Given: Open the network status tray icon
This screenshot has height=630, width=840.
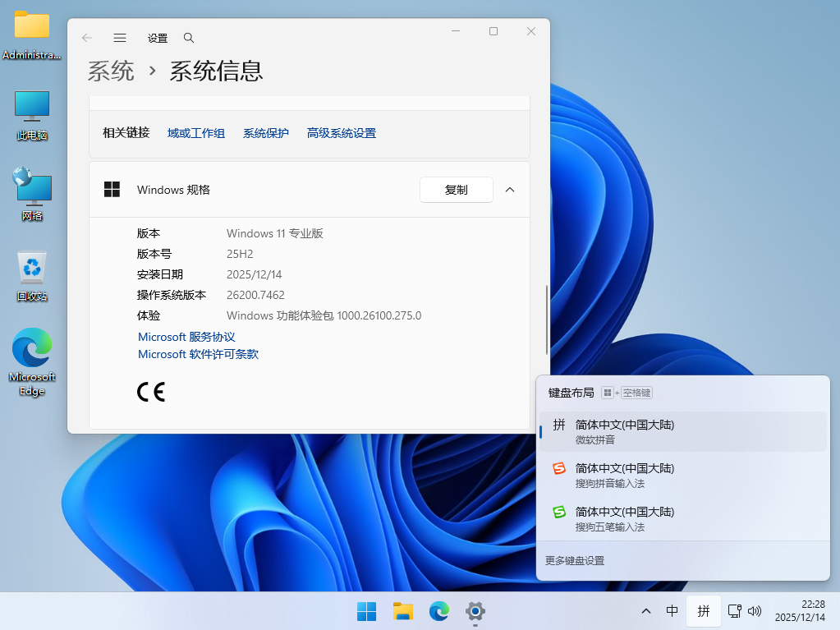Looking at the screenshot, I should [x=734, y=611].
